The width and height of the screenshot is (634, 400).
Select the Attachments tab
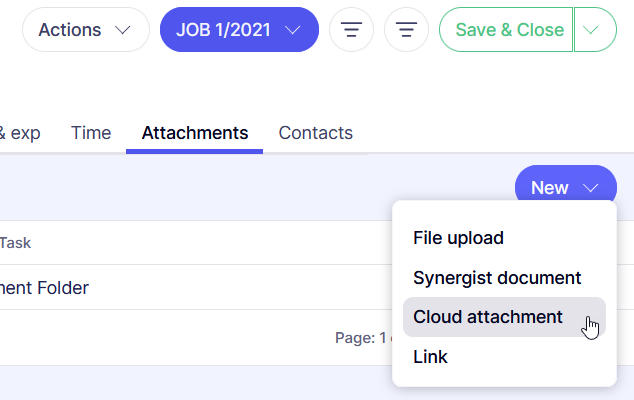[195, 133]
